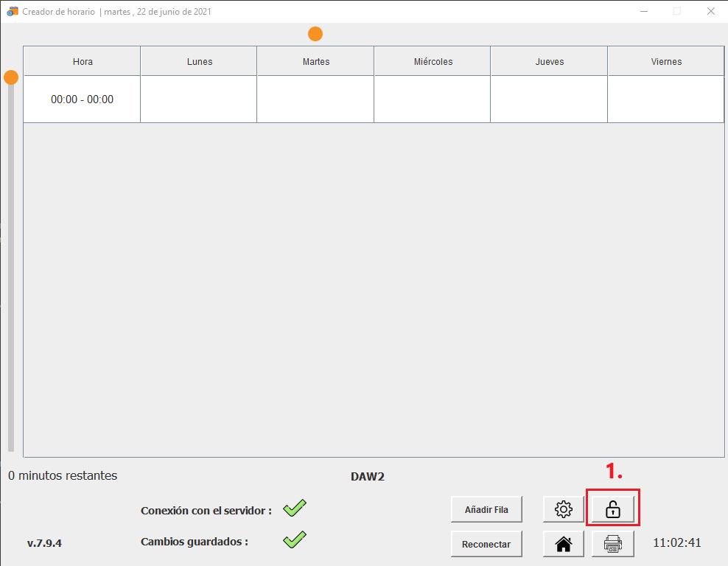Print the schedule using the printer icon
The image size is (728, 566).
coord(612,544)
